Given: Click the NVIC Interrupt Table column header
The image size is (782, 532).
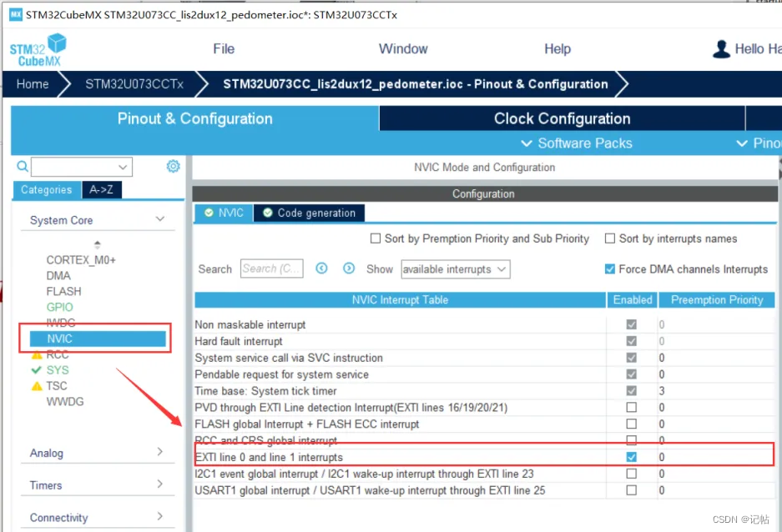Looking at the screenshot, I should 400,300.
